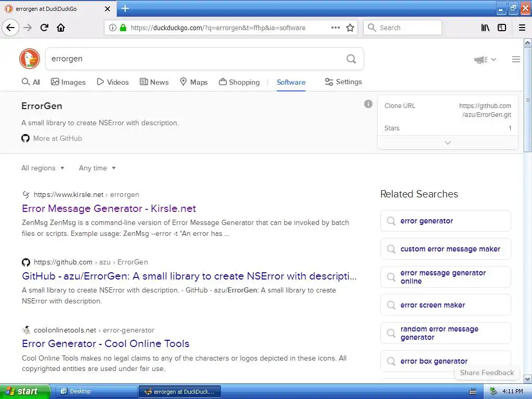Search related 'error box generator'
Screen dimensions: 532x399
pyautogui.click(x=445, y=361)
